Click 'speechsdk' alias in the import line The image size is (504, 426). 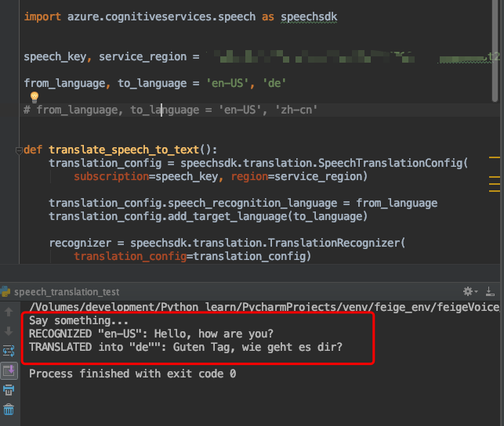[x=309, y=16]
